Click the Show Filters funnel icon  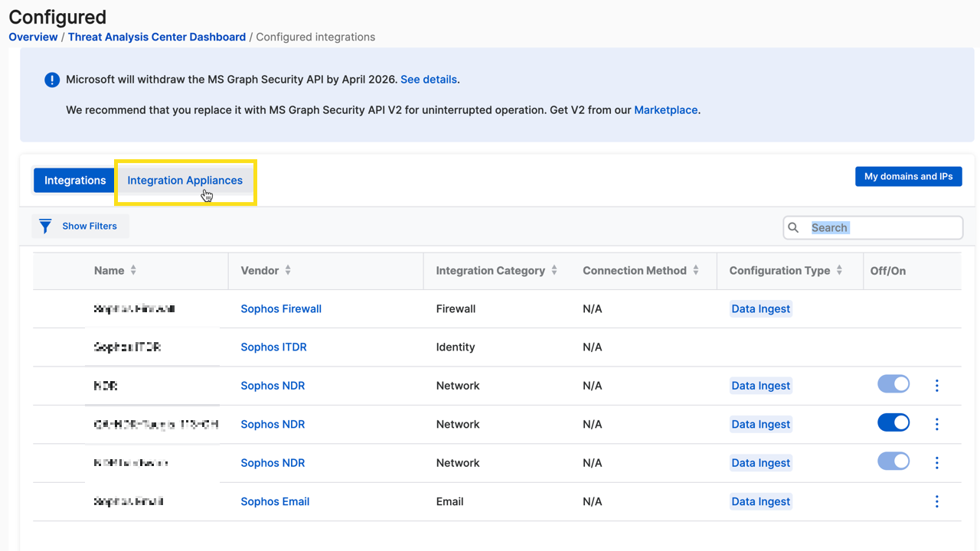46,227
